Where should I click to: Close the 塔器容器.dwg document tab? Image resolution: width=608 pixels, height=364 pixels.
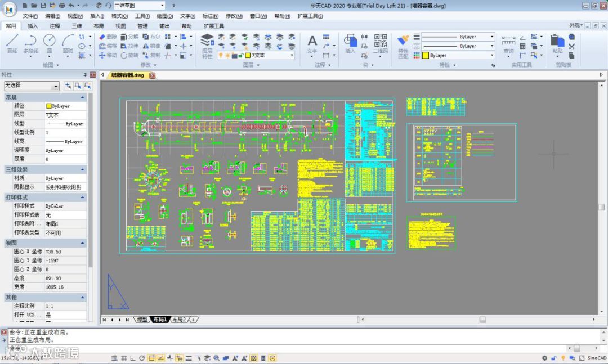(153, 75)
